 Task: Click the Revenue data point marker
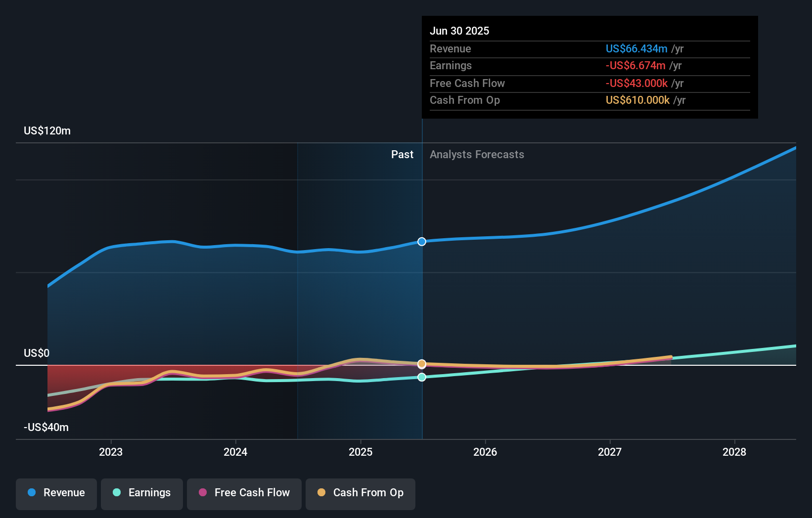422,242
